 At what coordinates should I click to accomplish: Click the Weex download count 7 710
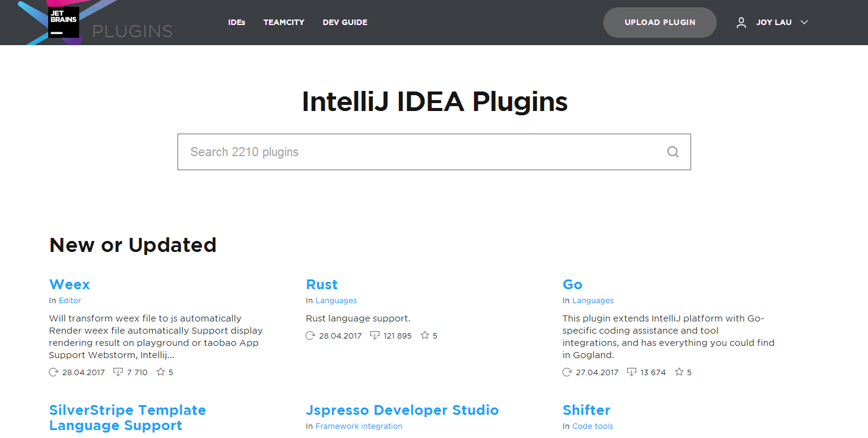(x=137, y=372)
